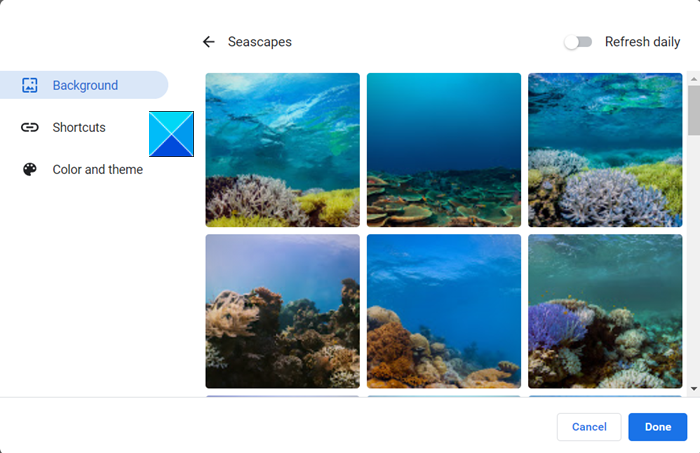Screen dimensions: 700x453
Task: Click the Refresh daily label
Action: click(x=642, y=42)
